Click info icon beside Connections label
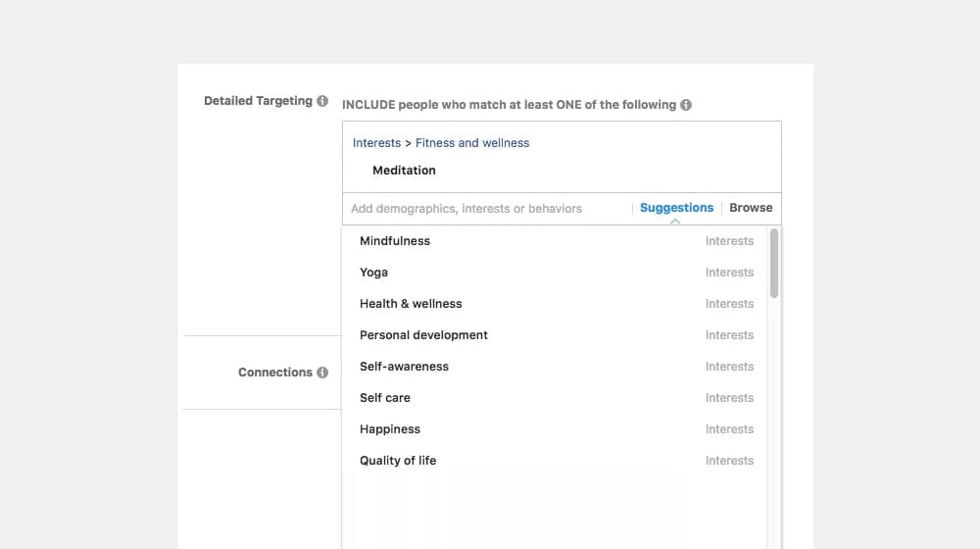980x549 pixels. (x=322, y=373)
